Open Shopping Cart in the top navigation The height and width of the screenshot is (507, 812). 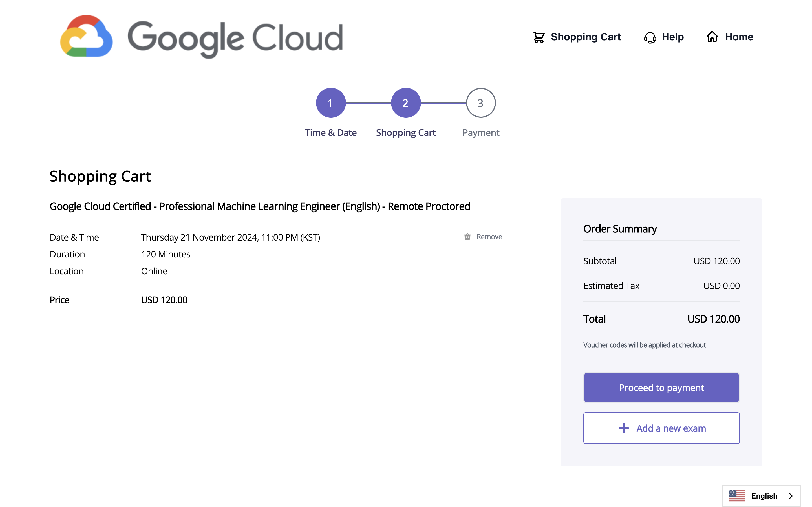[585, 37]
